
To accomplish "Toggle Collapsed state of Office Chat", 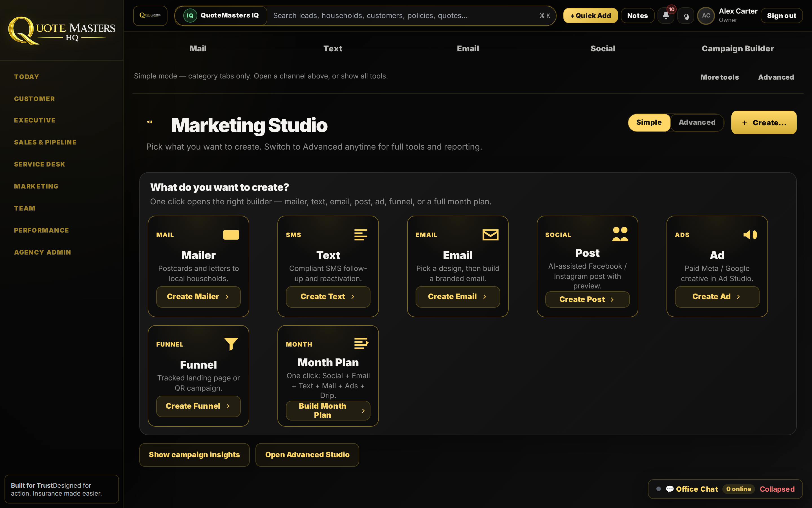I will pyautogui.click(x=777, y=489).
